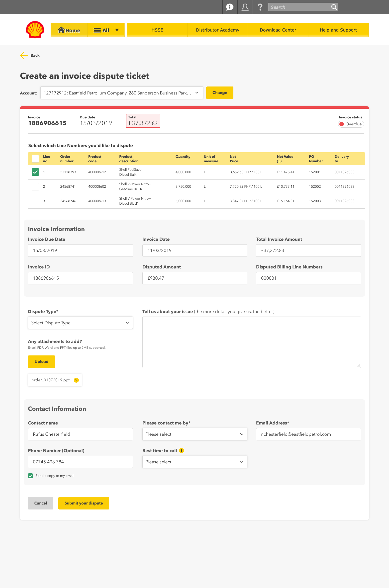The image size is (389, 588).
Task: Click the Upload button
Action: tap(41, 362)
